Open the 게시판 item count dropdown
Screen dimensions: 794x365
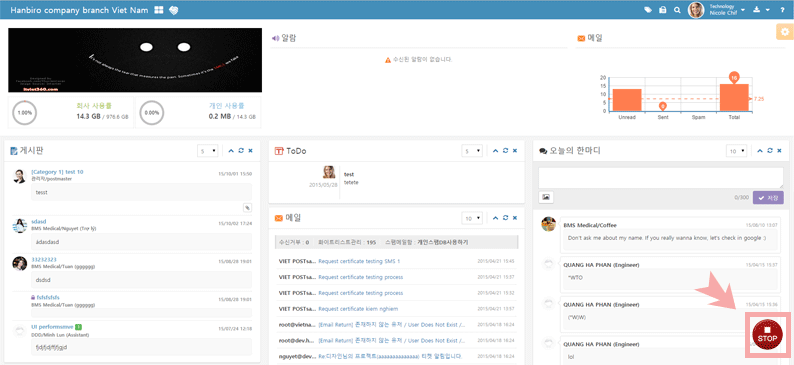point(208,151)
